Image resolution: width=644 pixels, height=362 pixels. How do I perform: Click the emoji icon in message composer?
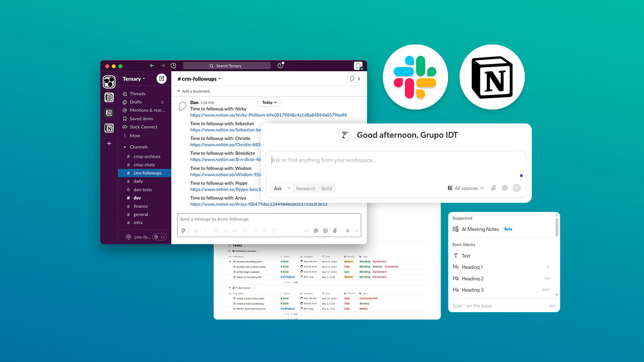tap(325, 231)
